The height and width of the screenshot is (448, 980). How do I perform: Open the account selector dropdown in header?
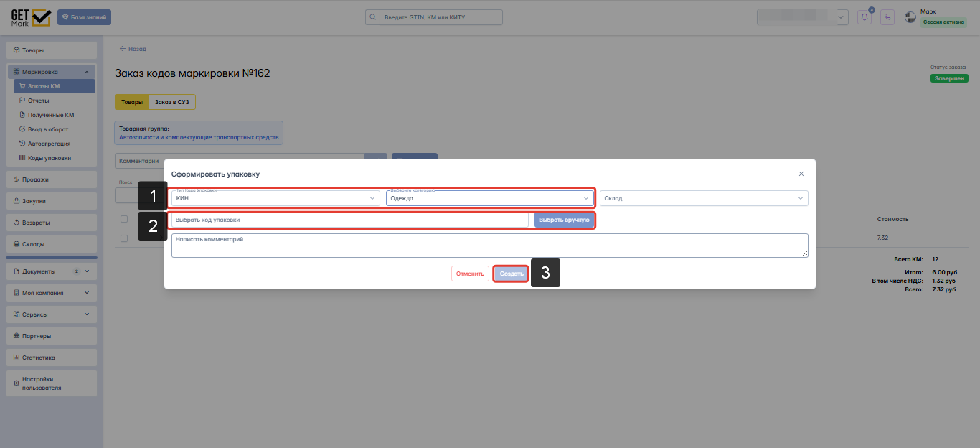[803, 17]
